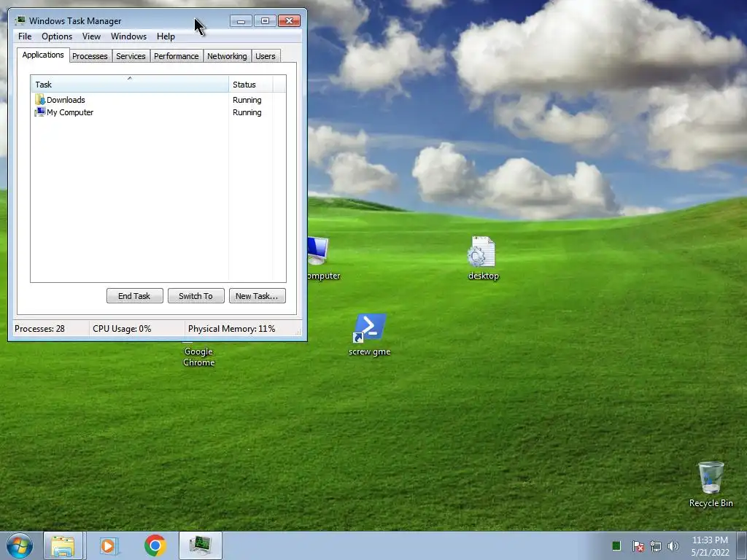The height and width of the screenshot is (560, 747).
Task: Click the green CPU meter tray icon
Action: click(x=616, y=545)
